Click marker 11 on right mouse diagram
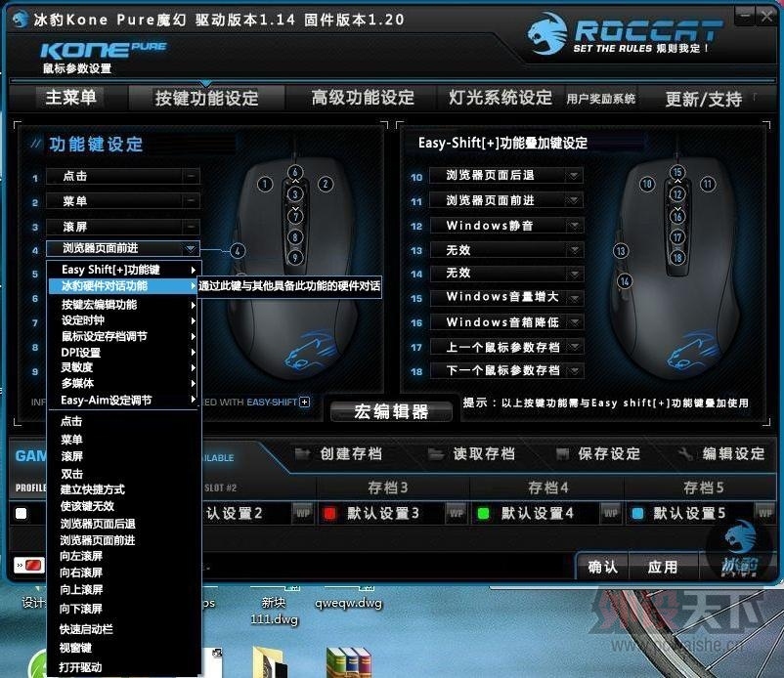The image size is (784, 678). point(708,184)
